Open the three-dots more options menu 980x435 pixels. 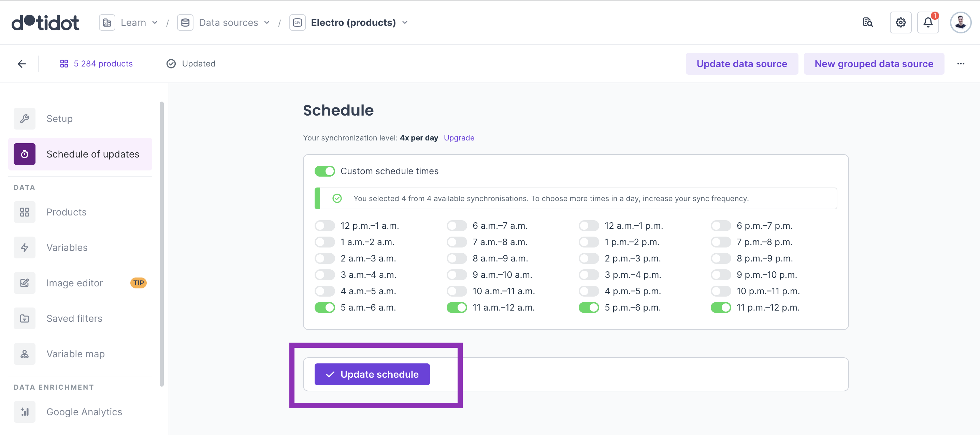pos(960,63)
